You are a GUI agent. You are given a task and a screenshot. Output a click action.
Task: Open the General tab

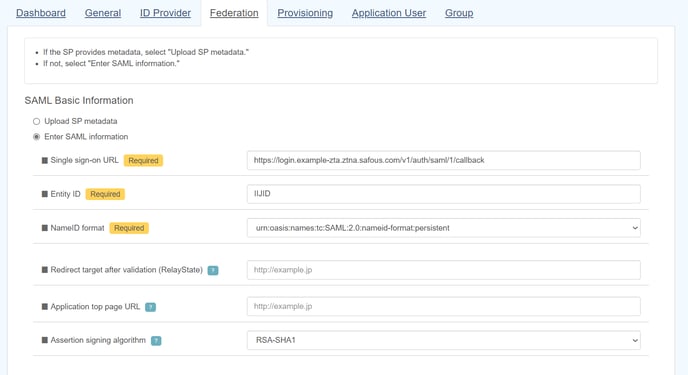tap(103, 13)
